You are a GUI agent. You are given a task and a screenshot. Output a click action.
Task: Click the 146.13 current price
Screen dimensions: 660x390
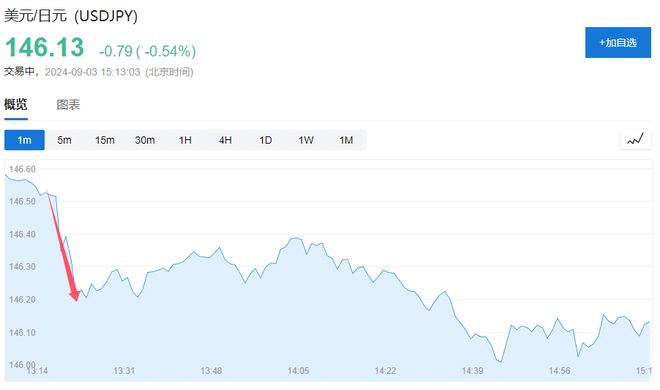(x=45, y=47)
